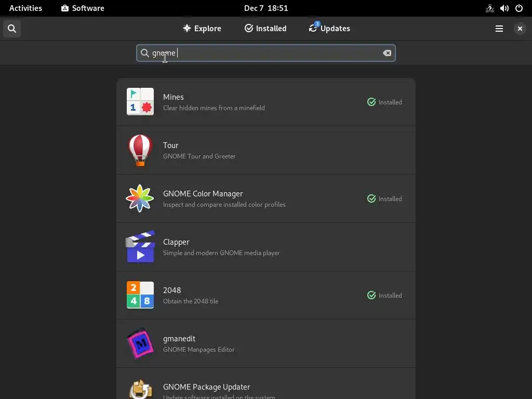Open the Tour hot-air balloon icon
Screen dimensions: 532x399
[x=140, y=150]
